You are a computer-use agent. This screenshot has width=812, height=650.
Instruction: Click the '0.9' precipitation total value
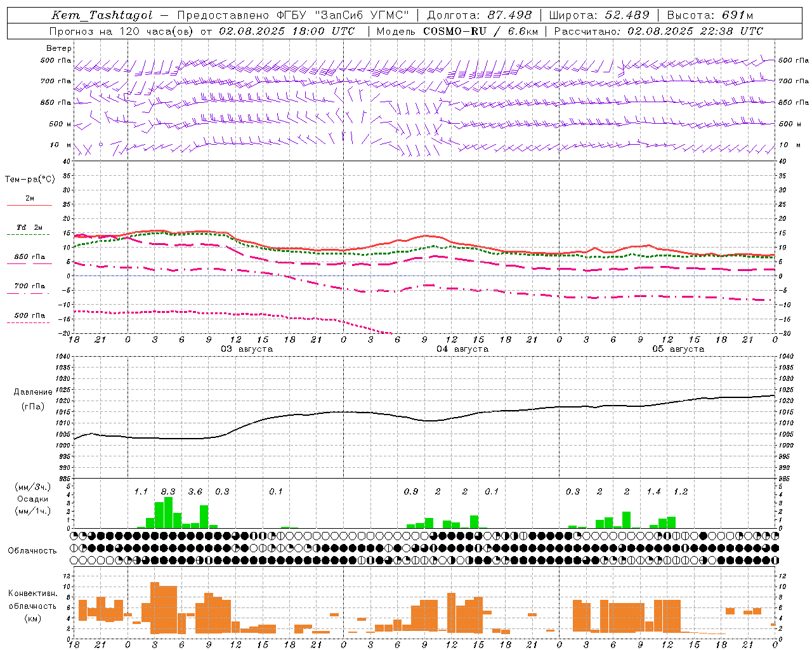[411, 492]
